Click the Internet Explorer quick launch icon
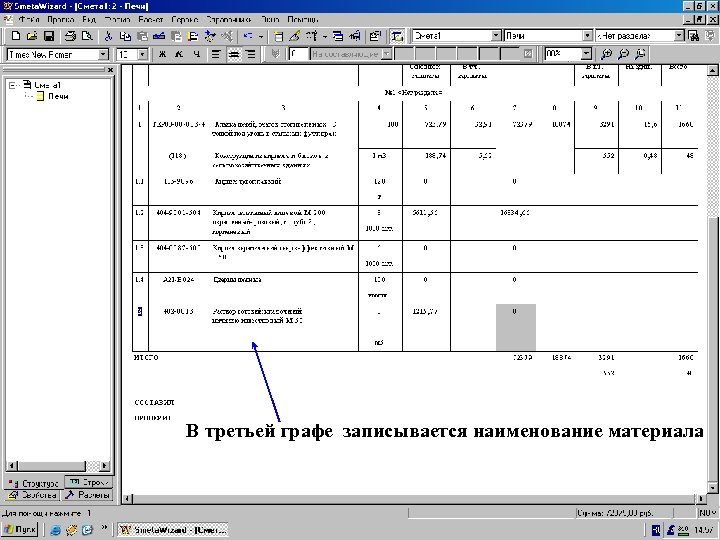Screen dimensions: 720x540 click(56, 529)
